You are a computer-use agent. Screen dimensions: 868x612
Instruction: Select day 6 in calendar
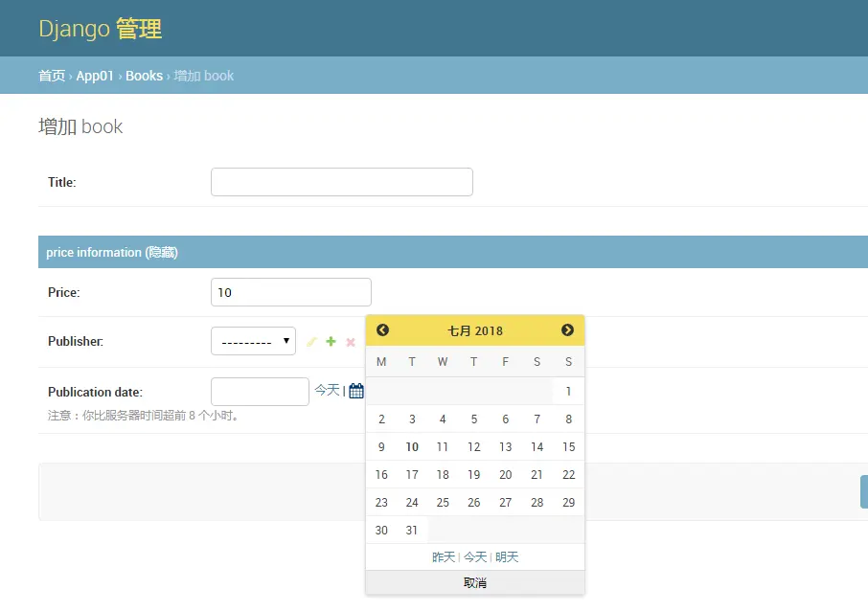tap(506, 419)
